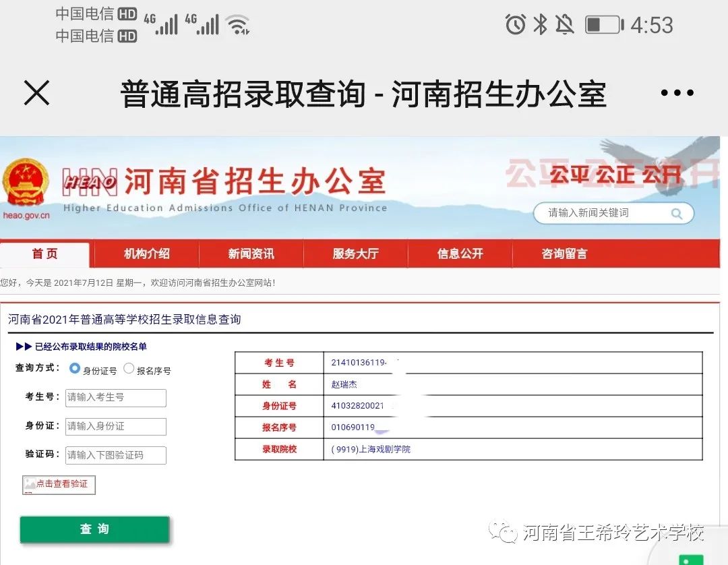This screenshot has height=565, width=728.
Task: Click the news search magnifier icon
Action: pos(677,214)
